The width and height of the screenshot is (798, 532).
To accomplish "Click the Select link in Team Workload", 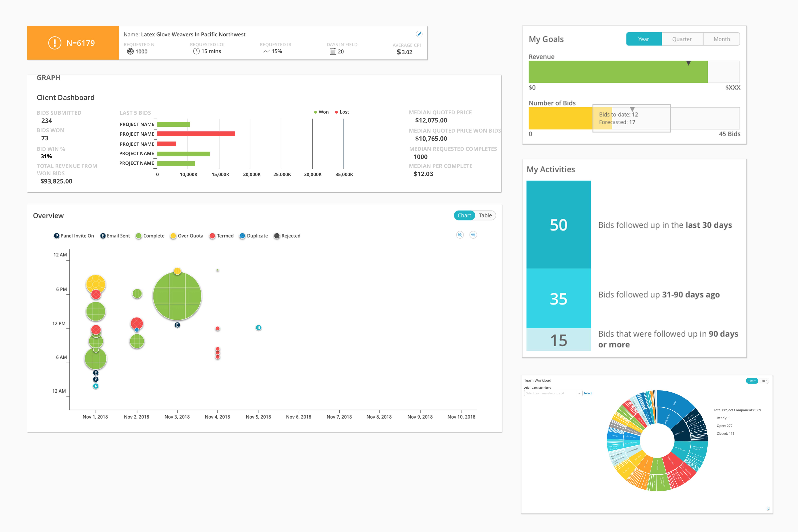I will 588,393.
